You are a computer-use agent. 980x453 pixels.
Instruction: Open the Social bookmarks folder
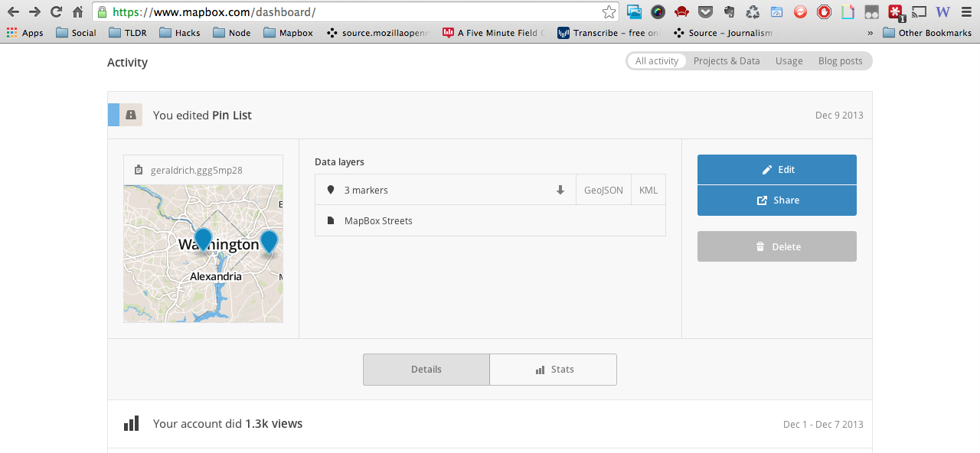coord(75,33)
